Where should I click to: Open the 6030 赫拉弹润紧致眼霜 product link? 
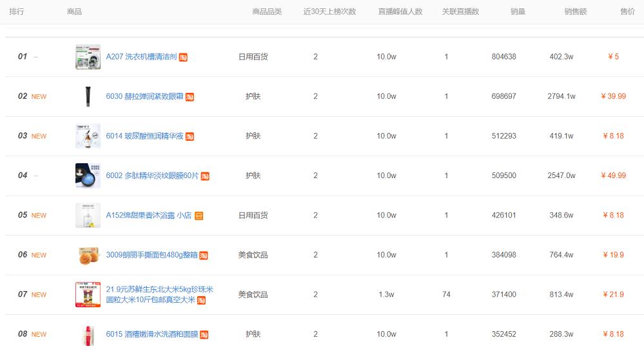pos(144,96)
